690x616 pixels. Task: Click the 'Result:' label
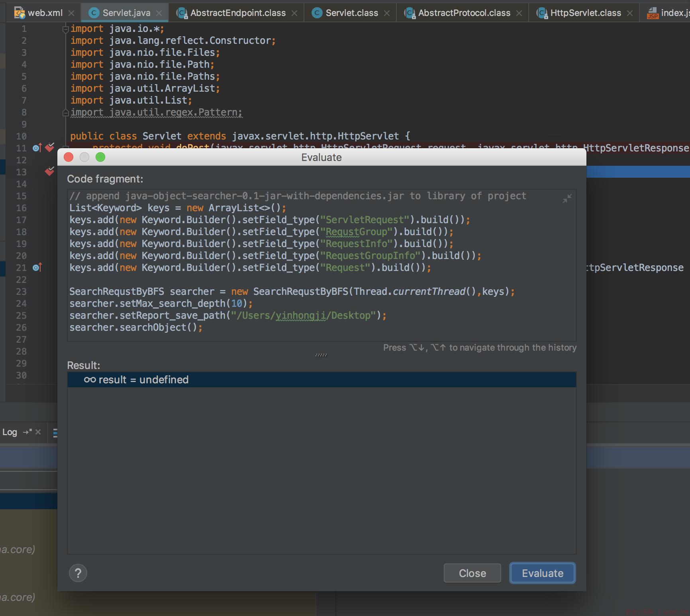(x=84, y=365)
